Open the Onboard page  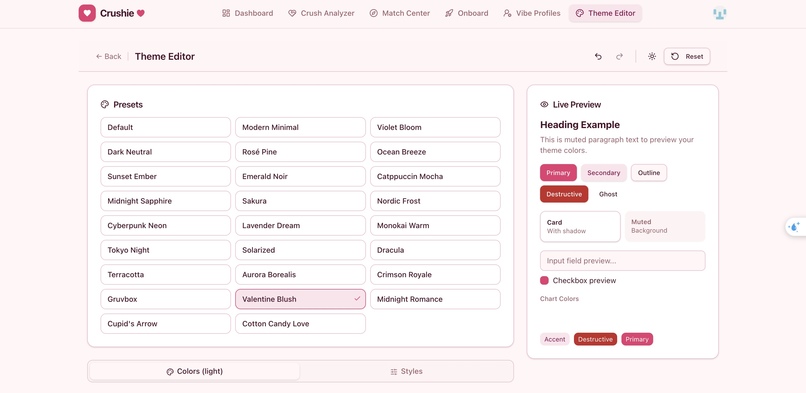click(467, 13)
